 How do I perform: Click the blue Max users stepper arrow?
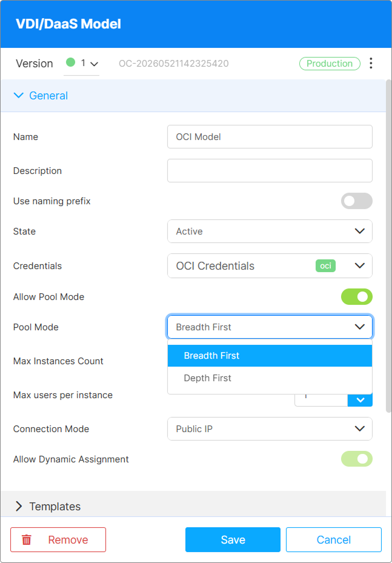point(360,400)
